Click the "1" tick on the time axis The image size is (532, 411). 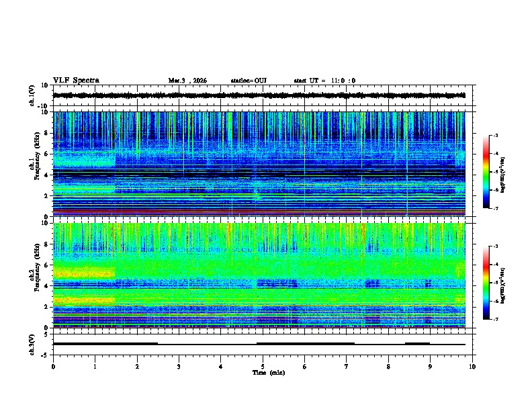pos(95,367)
